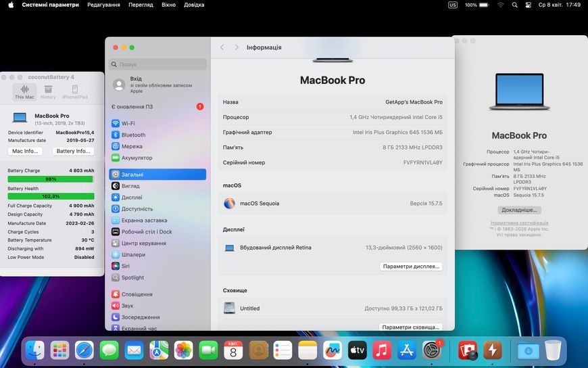The image size is (588, 368).
Task: Open the Перегляд menu
Action: 141,5
